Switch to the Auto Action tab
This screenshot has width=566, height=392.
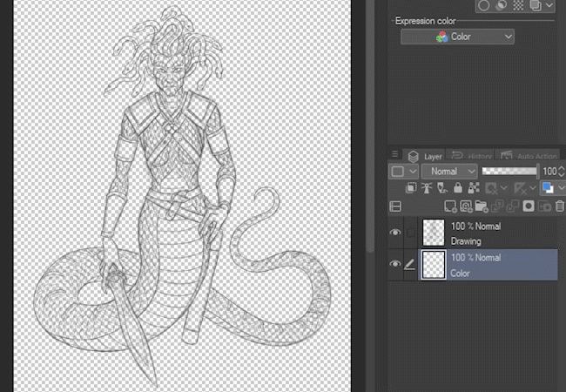(x=529, y=156)
